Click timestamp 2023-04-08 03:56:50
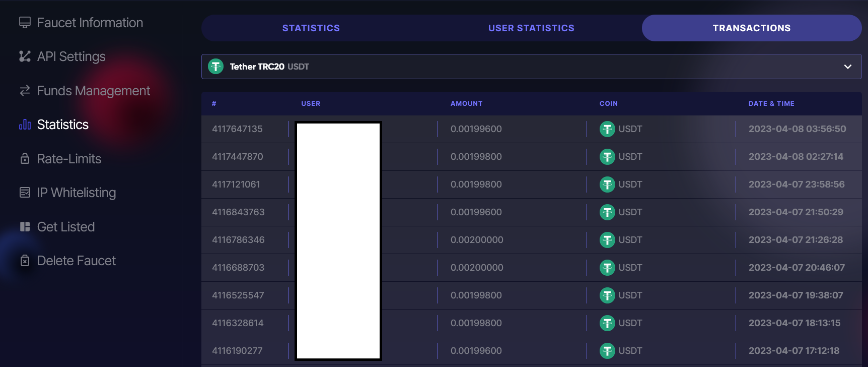 tap(798, 129)
